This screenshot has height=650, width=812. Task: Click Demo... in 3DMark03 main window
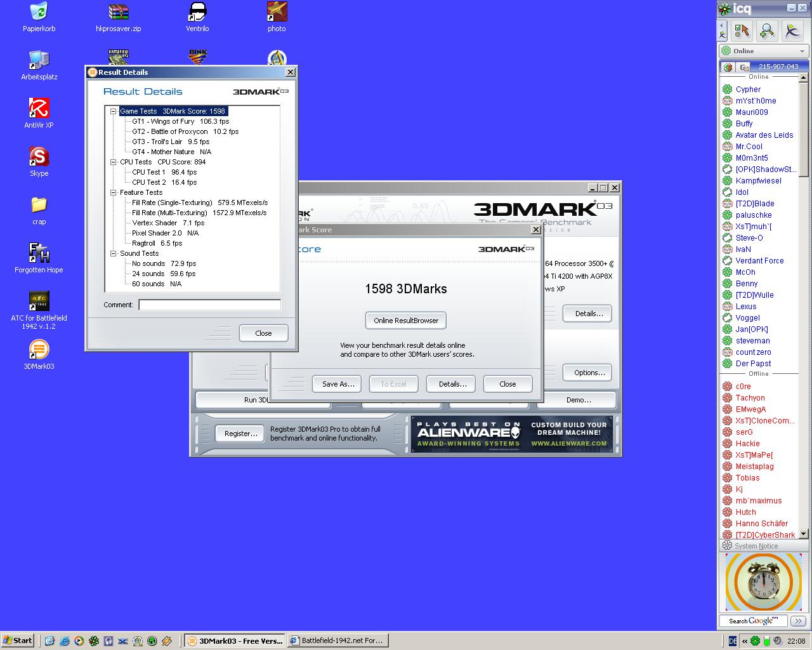coord(578,400)
